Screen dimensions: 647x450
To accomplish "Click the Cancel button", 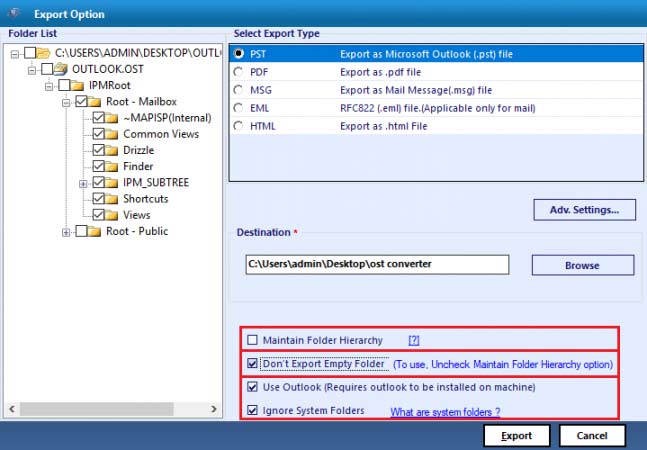I will tap(592, 436).
